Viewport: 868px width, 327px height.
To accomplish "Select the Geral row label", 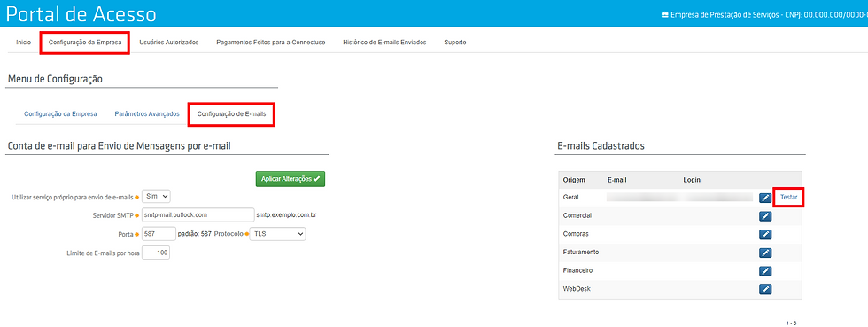I will (x=570, y=197).
